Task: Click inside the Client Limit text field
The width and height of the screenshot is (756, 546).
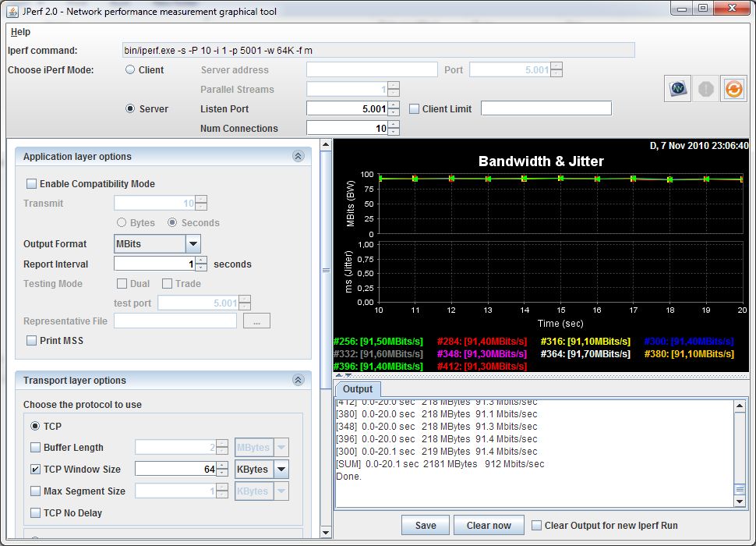Action: pos(546,109)
